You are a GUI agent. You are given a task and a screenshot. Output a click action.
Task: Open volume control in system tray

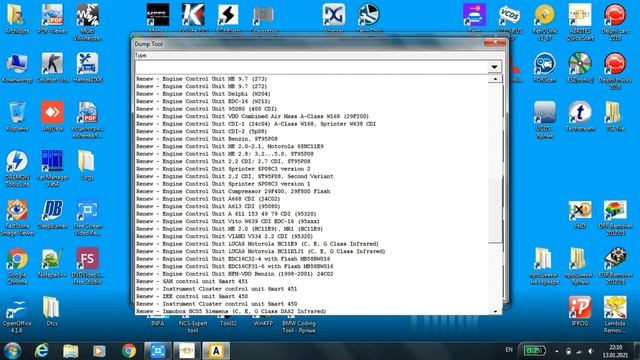pos(591,351)
